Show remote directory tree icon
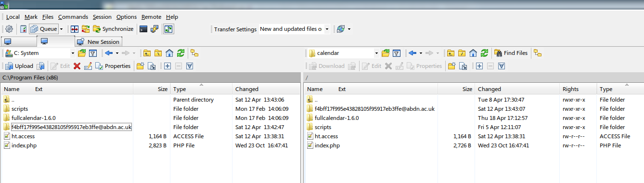 coord(538,53)
